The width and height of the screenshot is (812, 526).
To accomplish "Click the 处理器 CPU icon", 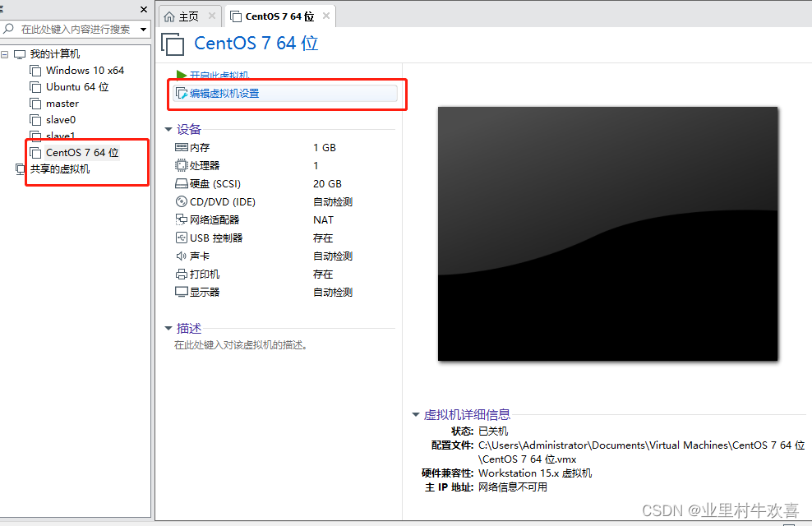I will pyautogui.click(x=182, y=166).
